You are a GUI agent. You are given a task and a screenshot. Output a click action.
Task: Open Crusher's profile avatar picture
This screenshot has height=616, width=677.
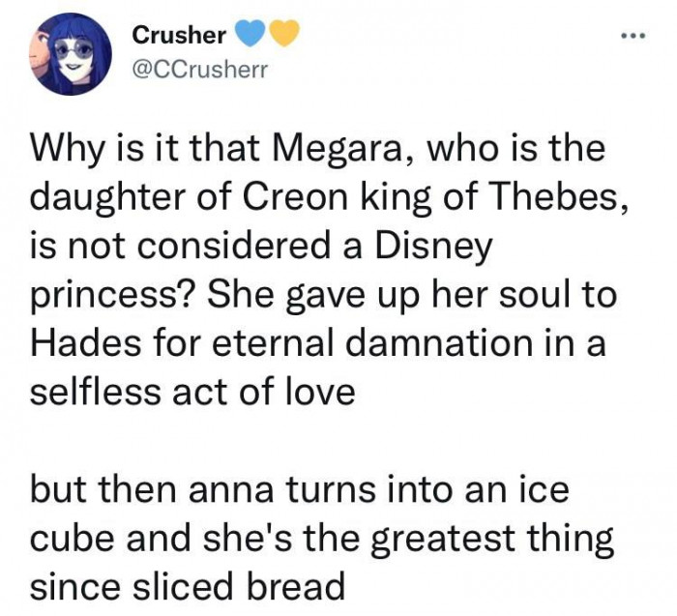71,54
